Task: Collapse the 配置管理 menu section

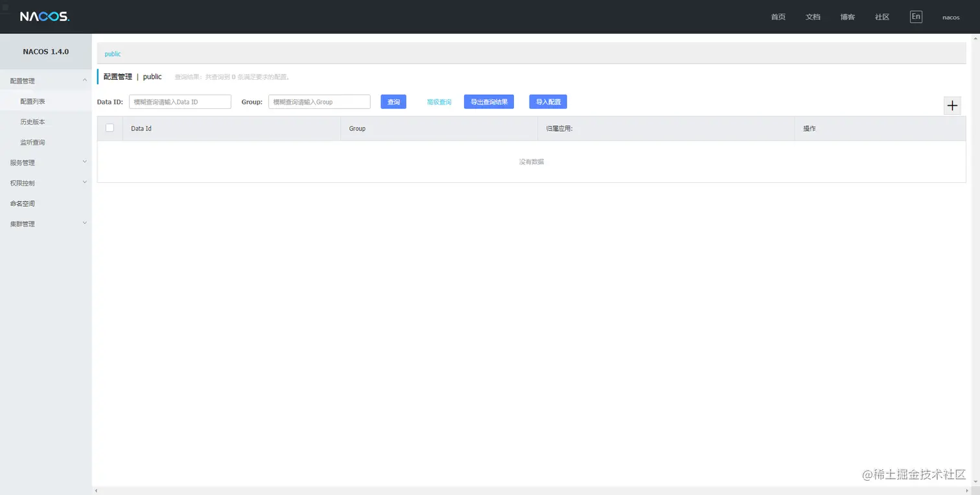Action: [x=45, y=81]
